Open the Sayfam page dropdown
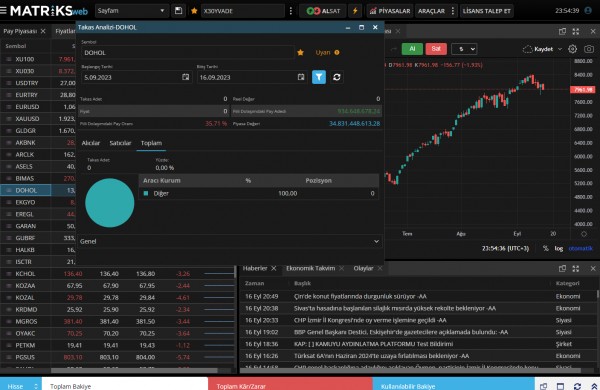Viewport: 600px width, 390px height. (131, 11)
